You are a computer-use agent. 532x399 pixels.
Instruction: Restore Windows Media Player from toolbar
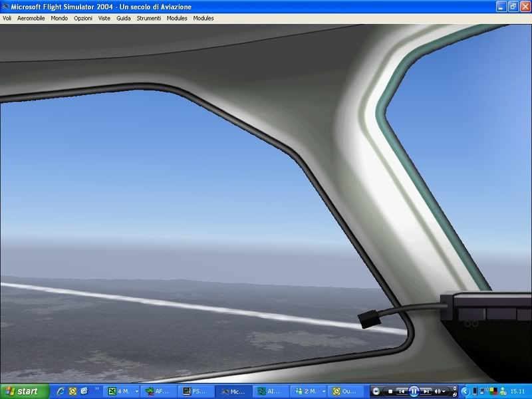coord(455,394)
